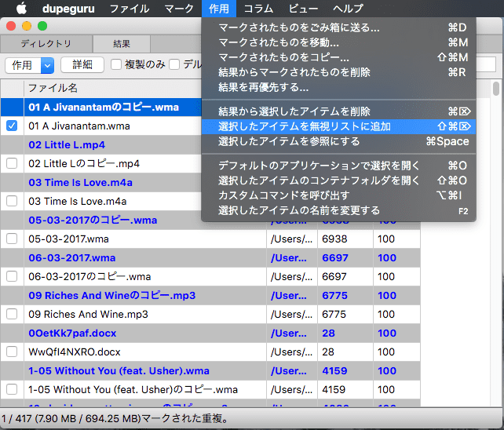Select the 09 Riches And Wine.mp3 checkbox

(12, 314)
